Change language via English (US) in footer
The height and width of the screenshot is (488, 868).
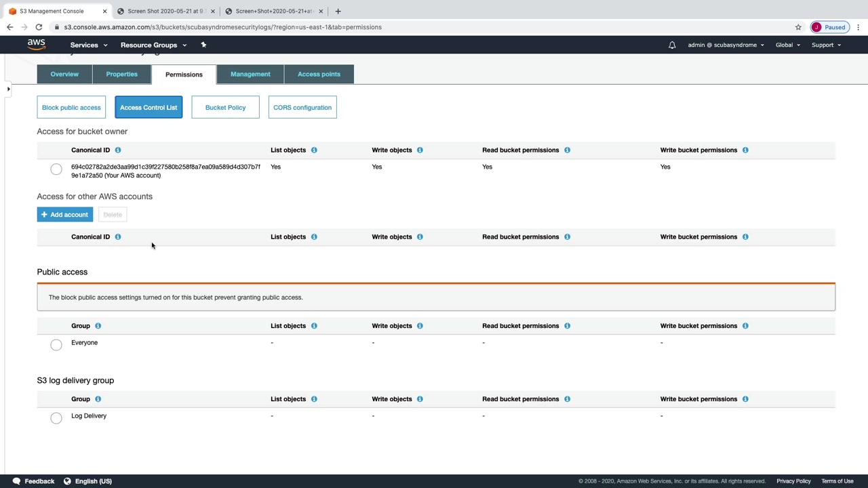[87, 481]
